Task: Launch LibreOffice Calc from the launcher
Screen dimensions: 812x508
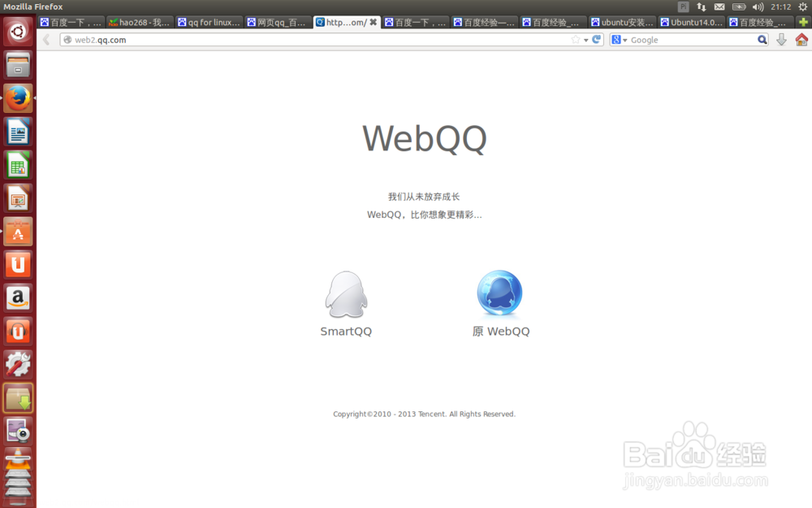Action: click(18, 165)
